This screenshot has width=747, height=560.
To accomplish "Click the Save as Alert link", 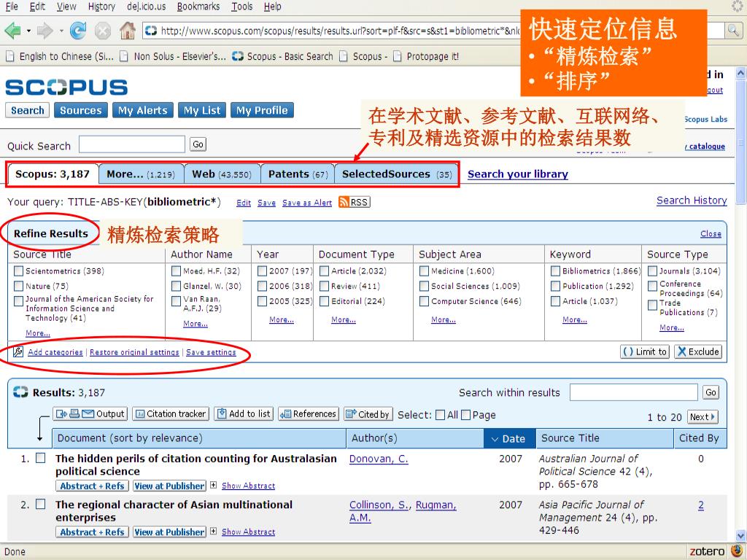I will pyautogui.click(x=307, y=203).
